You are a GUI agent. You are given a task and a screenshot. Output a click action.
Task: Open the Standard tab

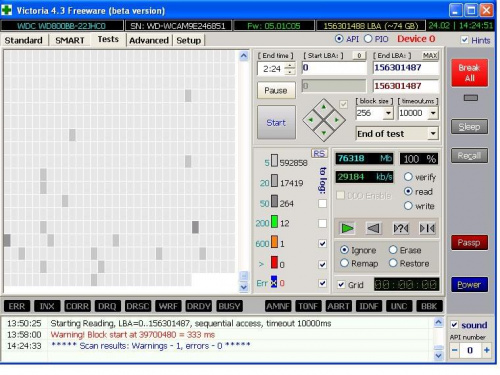[x=24, y=40]
